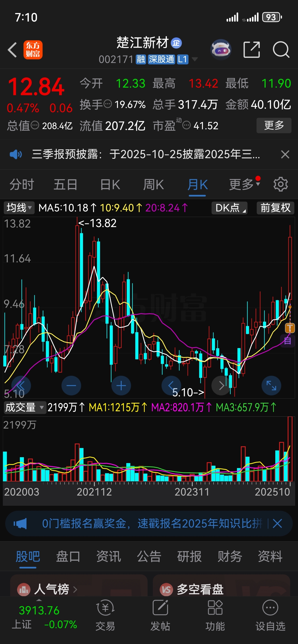Tap the 融 margin badge
Viewport: 298px width, 644px height.
(x=141, y=59)
